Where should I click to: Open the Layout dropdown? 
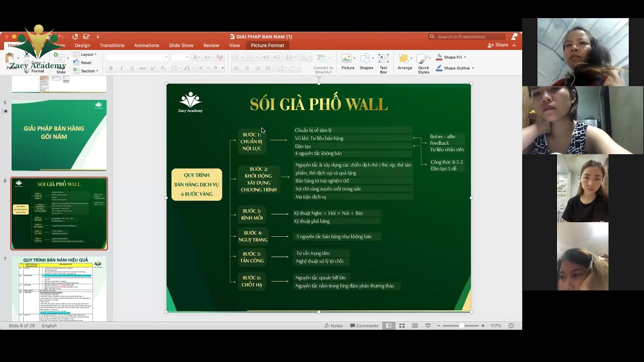point(86,54)
